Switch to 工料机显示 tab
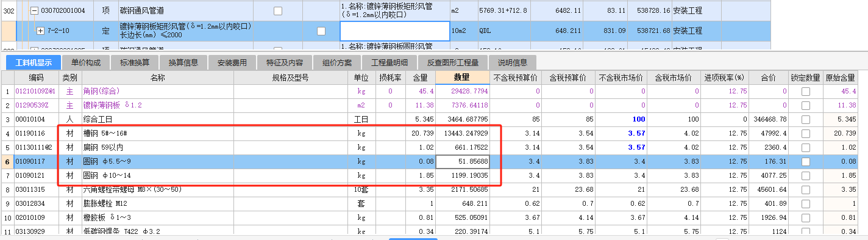Screen dimensions: 868x240 (x=34, y=62)
